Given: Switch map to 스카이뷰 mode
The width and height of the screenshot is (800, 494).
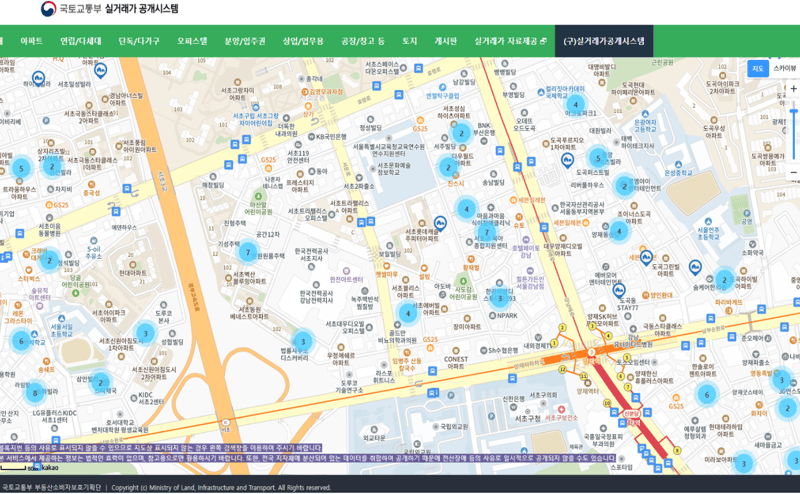Looking at the screenshot, I should [x=784, y=68].
